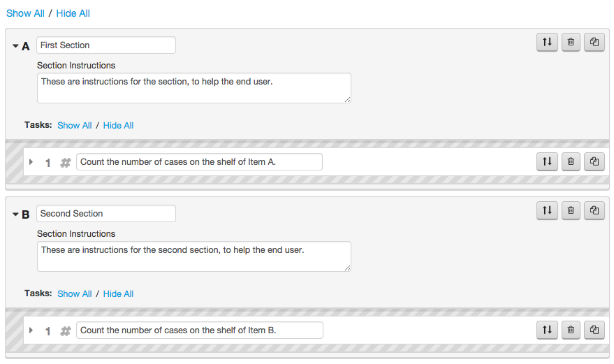Duplicate Section B using copy icon

(x=594, y=210)
